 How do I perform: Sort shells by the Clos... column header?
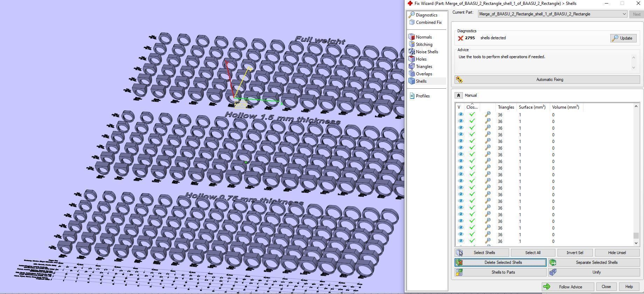(x=472, y=107)
